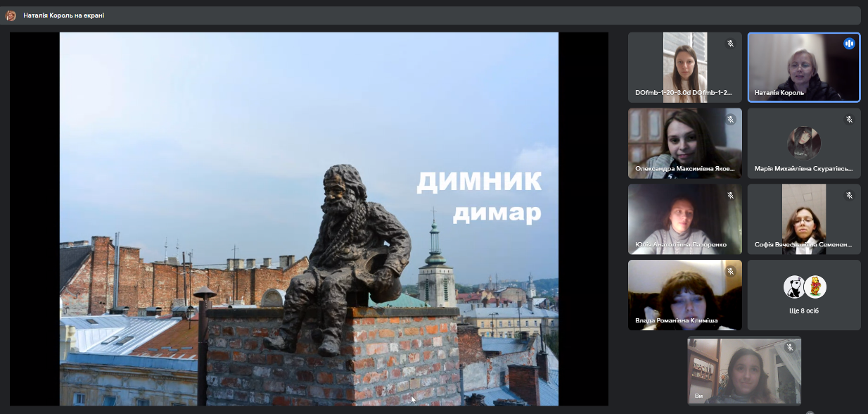
Task: Click muted mic icon on Олександра Максимівна tile
Action: [x=730, y=120]
